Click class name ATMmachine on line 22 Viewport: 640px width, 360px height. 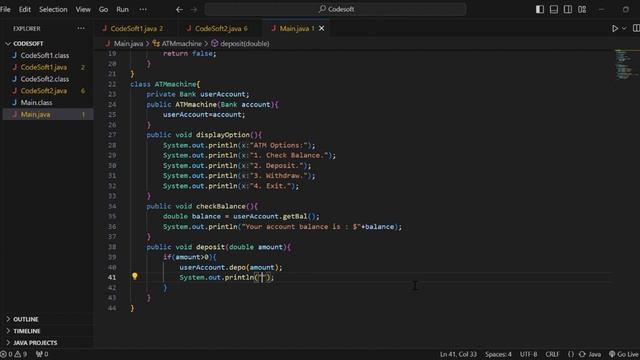pyautogui.click(x=175, y=84)
